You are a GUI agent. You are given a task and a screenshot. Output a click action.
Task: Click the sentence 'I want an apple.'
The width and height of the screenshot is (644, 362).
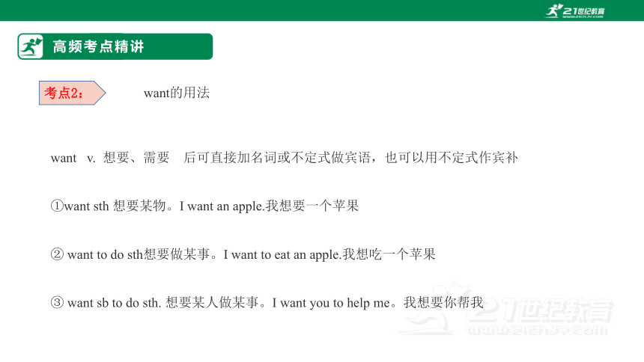click(x=222, y=206)
